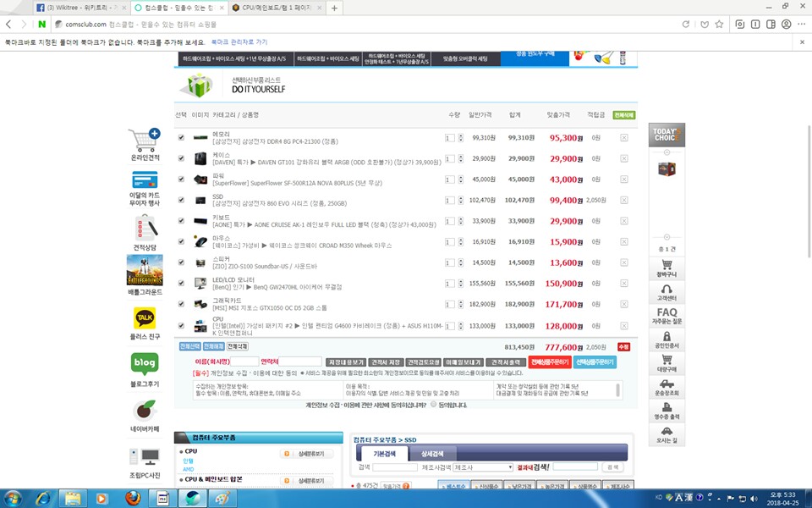Viewport: 812px width, 508px height.
Task: Click the green 전체삭제 header button
Action: (623, 115)
